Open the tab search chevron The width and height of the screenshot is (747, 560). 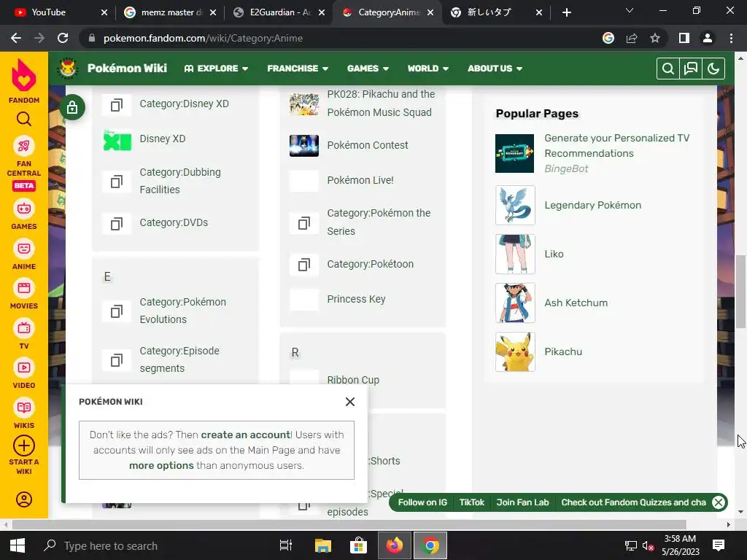630,10
